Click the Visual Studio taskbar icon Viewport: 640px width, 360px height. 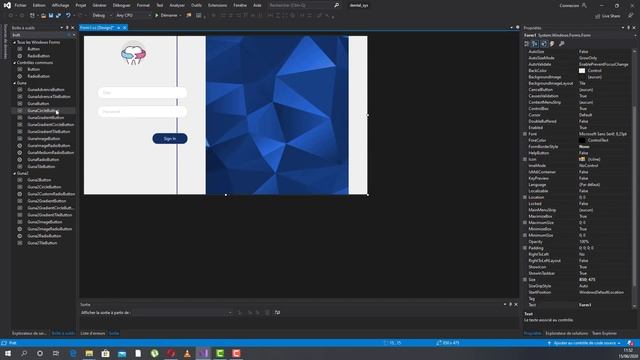click(x=203, y=353)
